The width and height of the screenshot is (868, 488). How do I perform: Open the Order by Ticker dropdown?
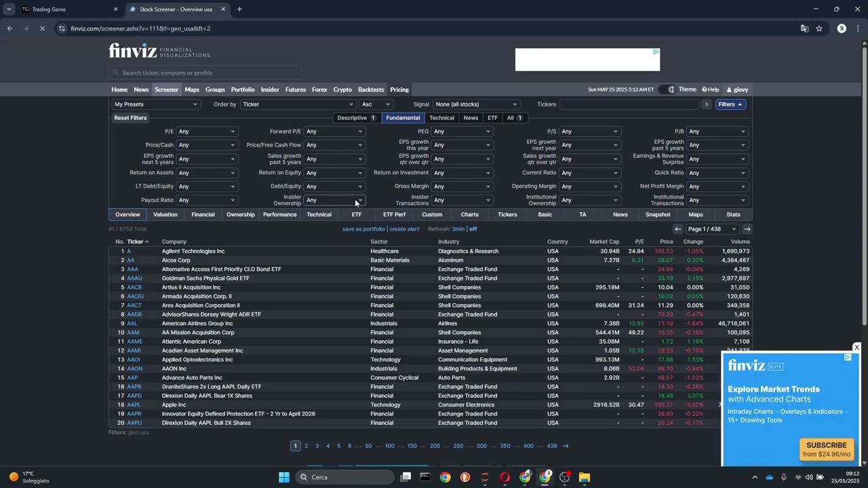click(297, 104)
